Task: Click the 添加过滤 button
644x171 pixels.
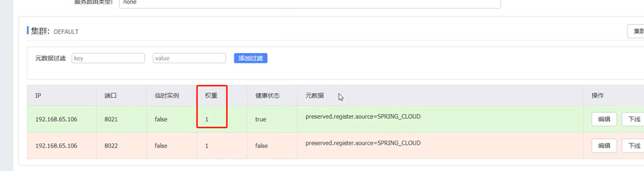Action: tap(251, 58)
